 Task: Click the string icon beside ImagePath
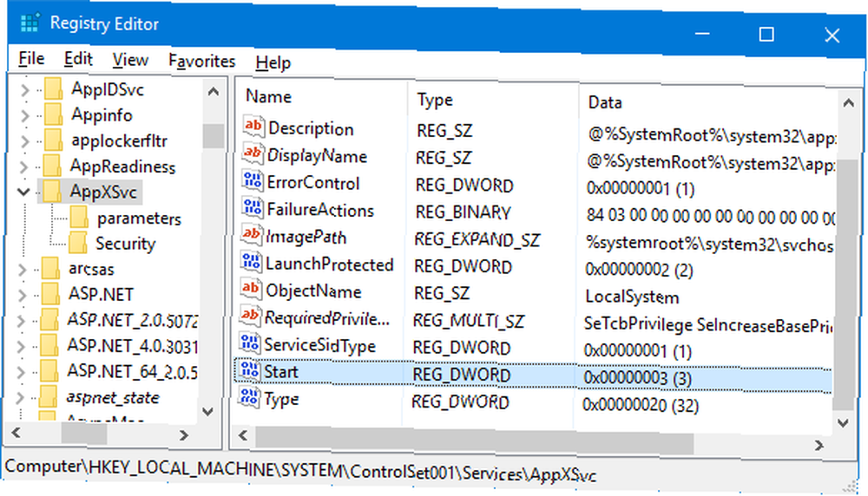click(251, 235)
